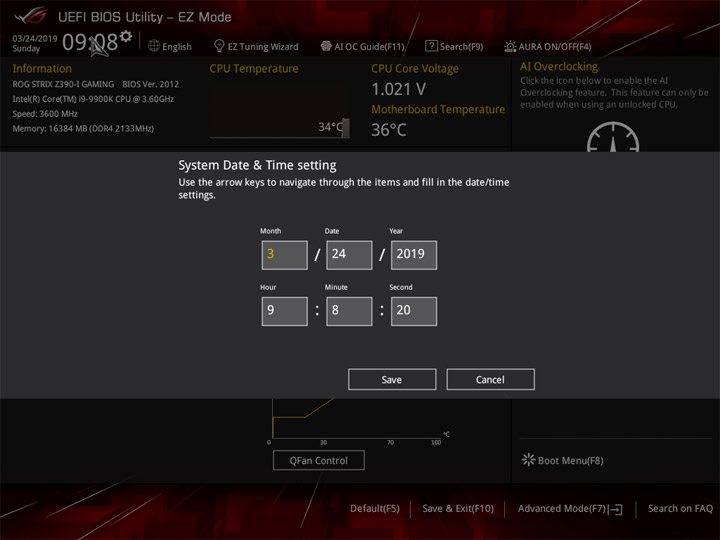Select English language option

[176, 46]
